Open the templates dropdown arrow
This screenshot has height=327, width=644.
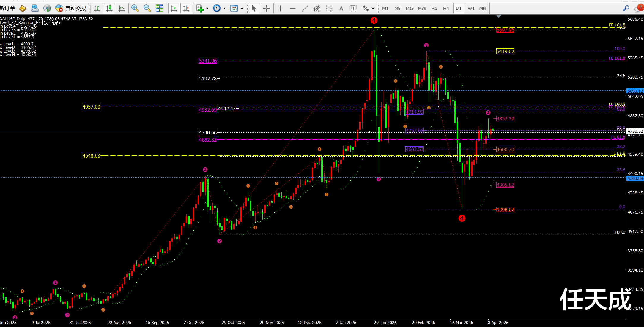click(242, 8)
